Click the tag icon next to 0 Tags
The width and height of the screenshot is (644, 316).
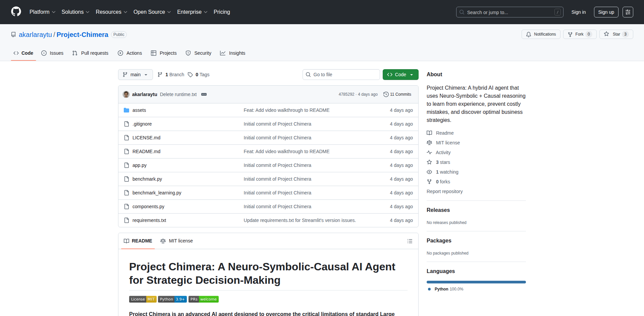190,75
